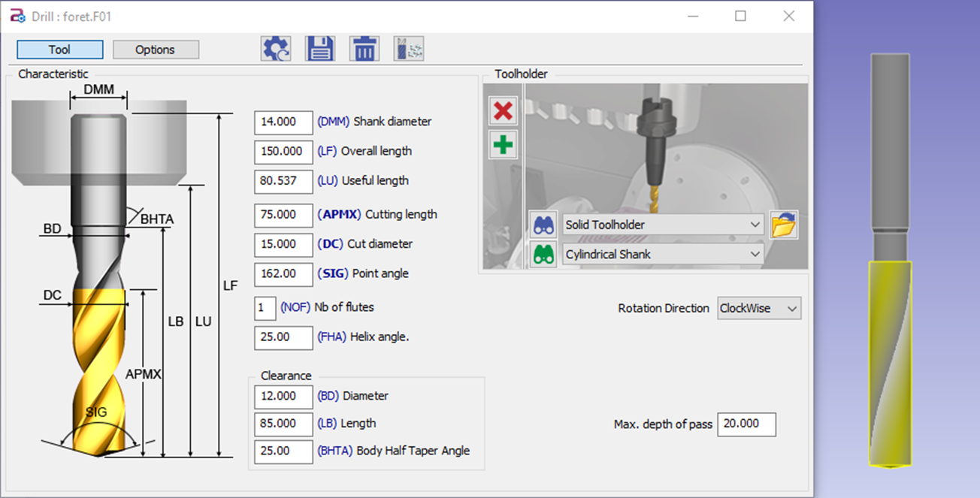Remove toolholder with red X icon
Screen dimensions: 980x498
pos(503,111)
